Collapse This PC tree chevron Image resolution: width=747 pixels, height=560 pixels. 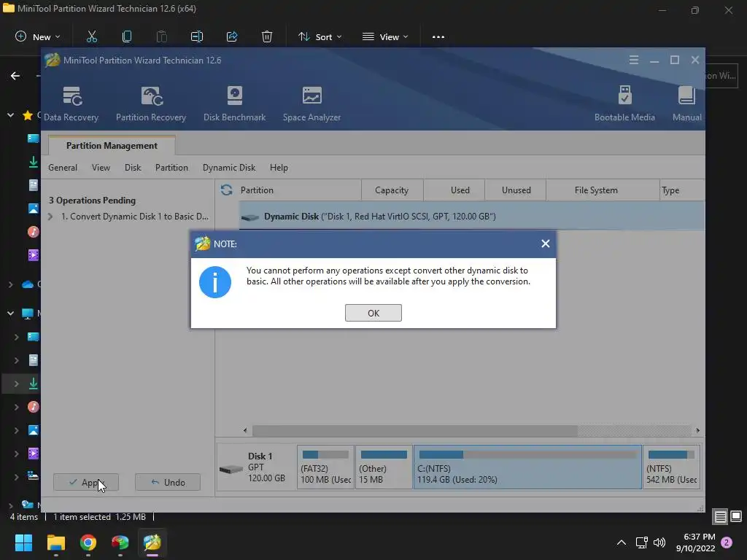pos(10,313)
